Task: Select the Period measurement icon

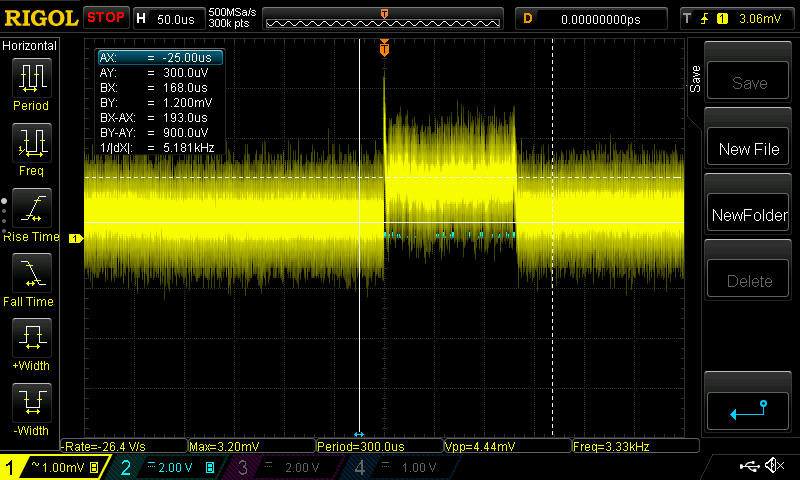Action: 32,78
